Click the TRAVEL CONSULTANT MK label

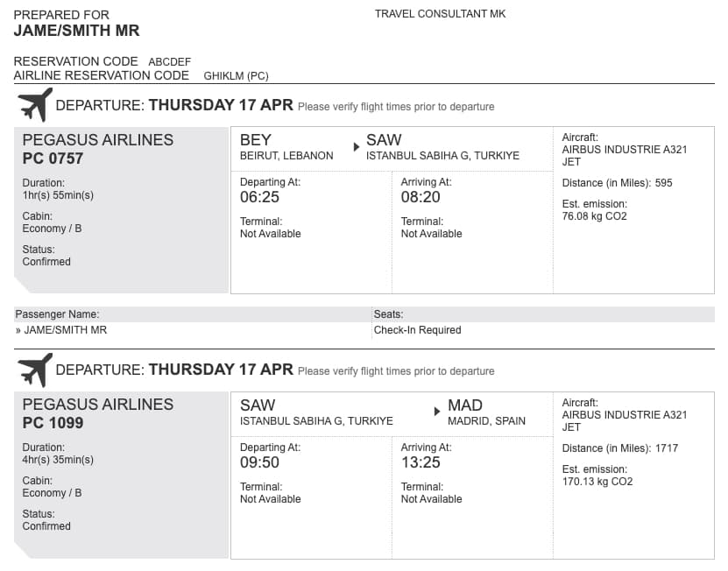click(440, 14)
